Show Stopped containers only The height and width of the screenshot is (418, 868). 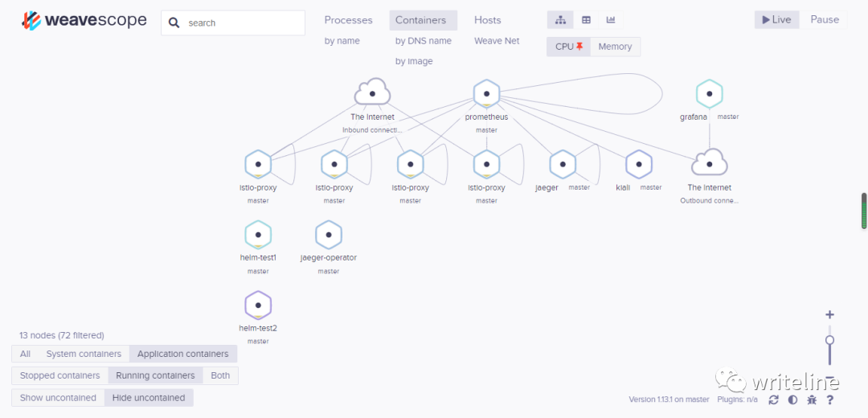[x=59, y=375]
